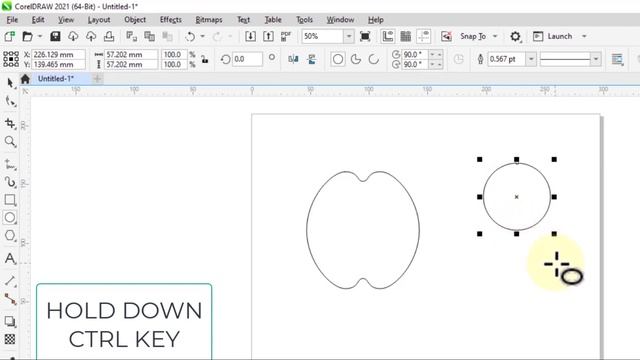The height and width of the screenshot is (360, 640).
Task: Open the Options gear
Action: pos(516,37)
